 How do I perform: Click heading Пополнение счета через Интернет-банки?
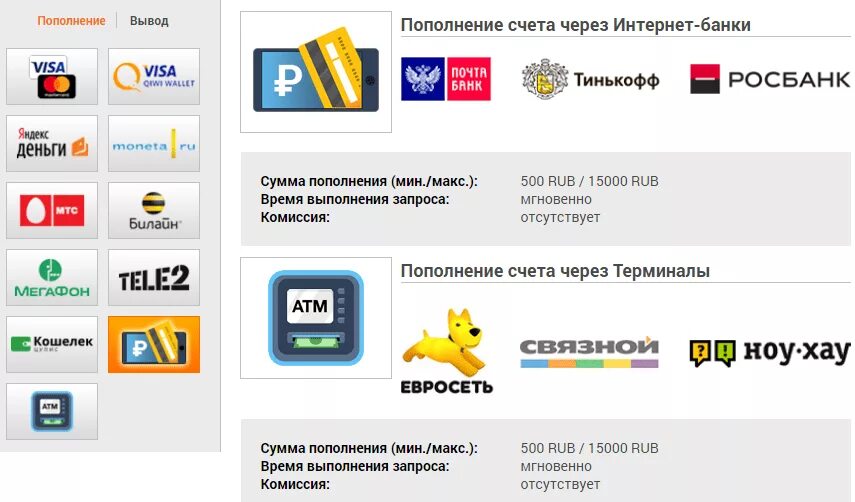[x=575, y=25]
